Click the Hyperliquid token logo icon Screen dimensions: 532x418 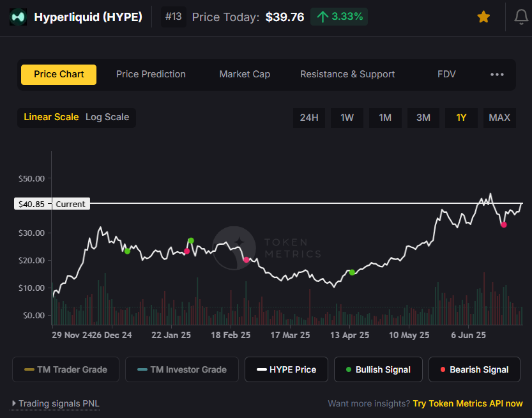coord(18,17)
